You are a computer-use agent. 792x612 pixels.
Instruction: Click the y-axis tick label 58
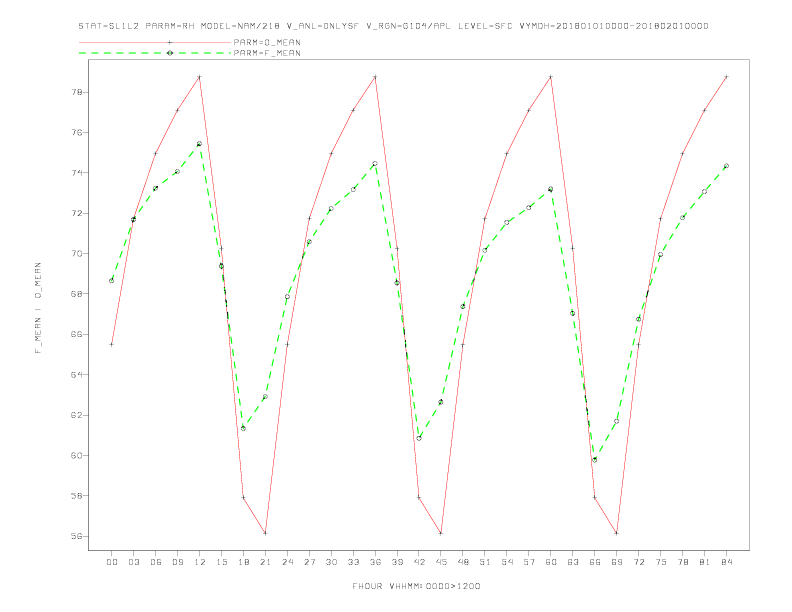[x=76, y=496]
